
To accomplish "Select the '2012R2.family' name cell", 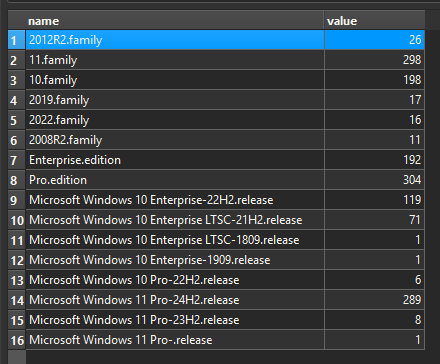I will pyautogui.click(x=175, y=40).
